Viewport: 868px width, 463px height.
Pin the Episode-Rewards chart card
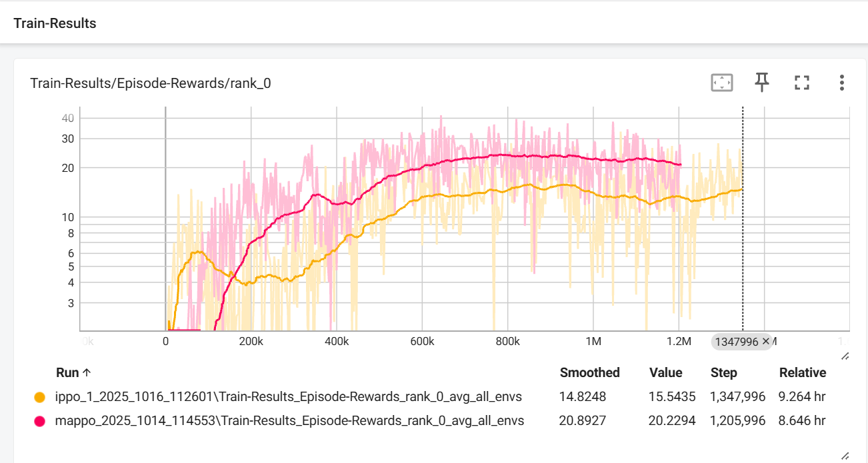click(x=762, y=82)
